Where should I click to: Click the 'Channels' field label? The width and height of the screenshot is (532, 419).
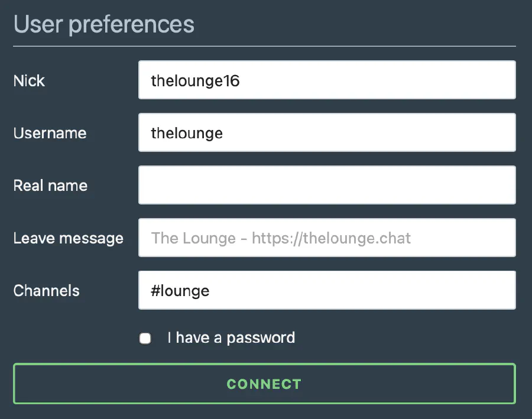46,291
